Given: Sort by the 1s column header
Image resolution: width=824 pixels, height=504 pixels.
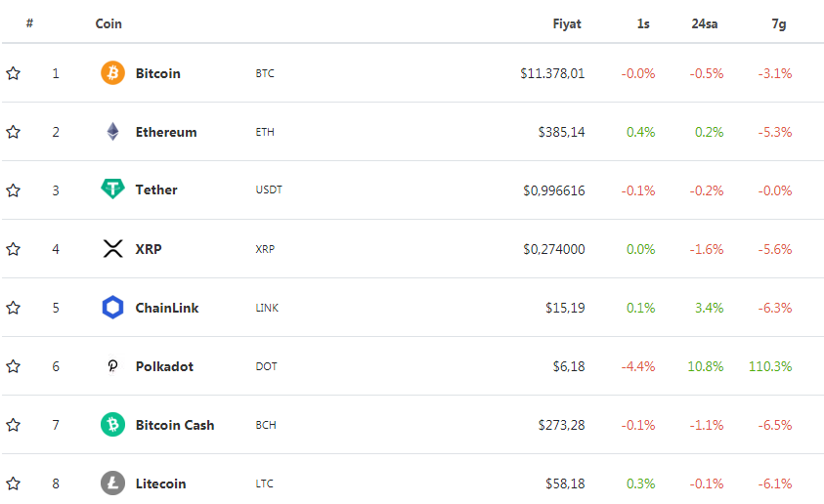Looking at the screenshot, I should (643, 24).
